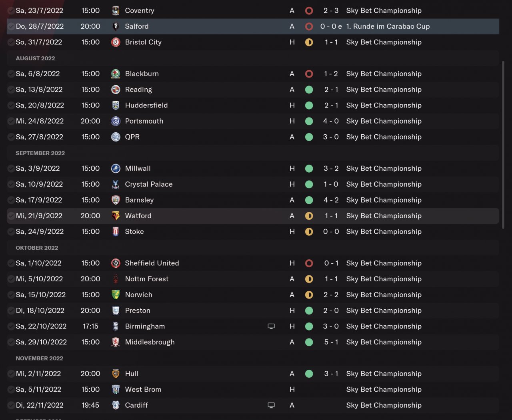This screenshot has width=512, height=420.
Task: Toggle the check circle for the Hull match
Action: pos(11,374)
